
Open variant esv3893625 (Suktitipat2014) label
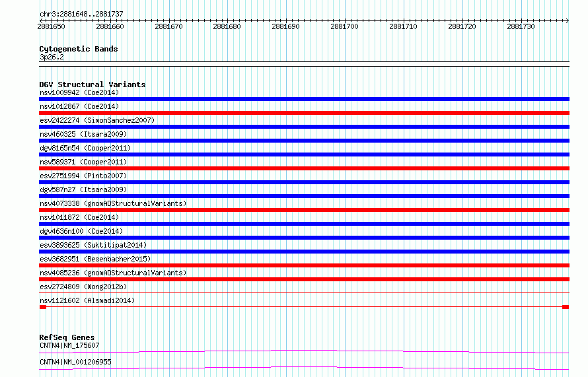click(x=93, y=245)
